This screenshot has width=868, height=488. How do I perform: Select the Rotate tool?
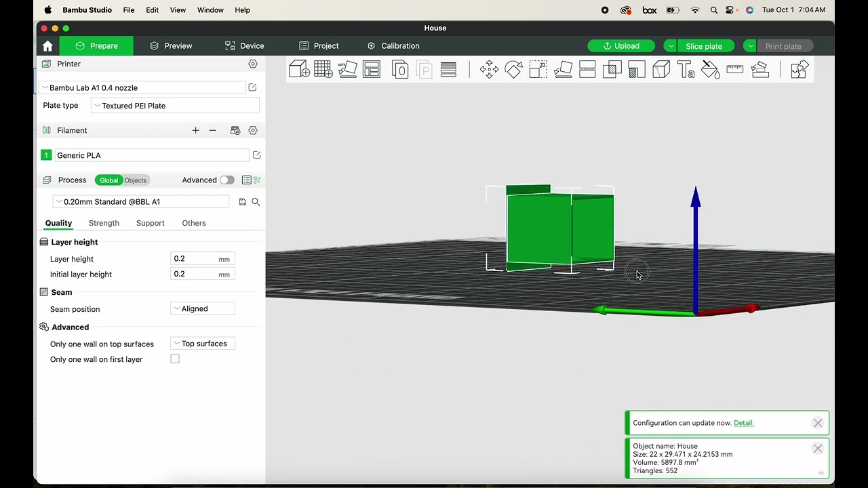pyautogui.click(x=513, y=70)
